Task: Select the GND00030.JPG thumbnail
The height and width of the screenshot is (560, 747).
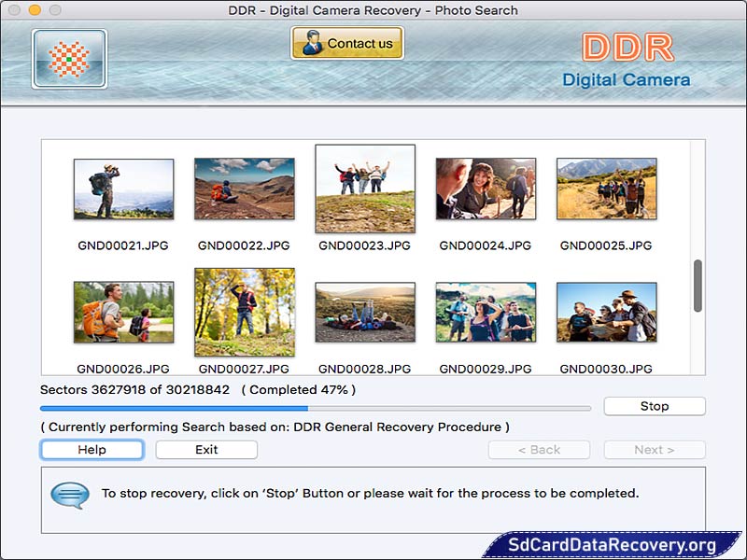Action: pyautogui.click(x=606, y=315)
